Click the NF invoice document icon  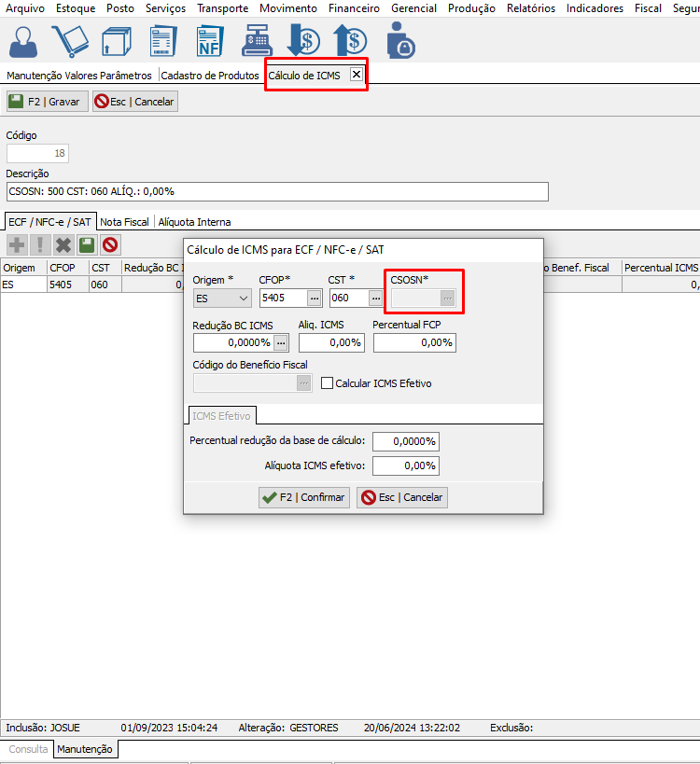[x=210, y=41]
